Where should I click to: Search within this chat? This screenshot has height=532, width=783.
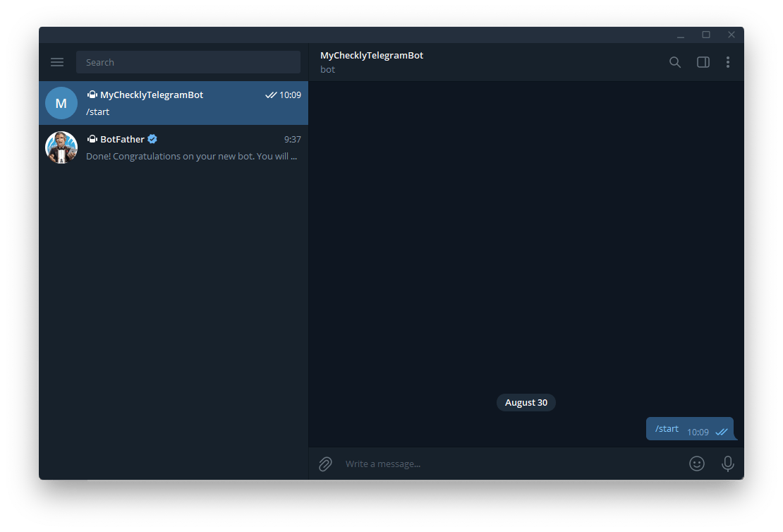pyautogui.click(x=674, y=62)
